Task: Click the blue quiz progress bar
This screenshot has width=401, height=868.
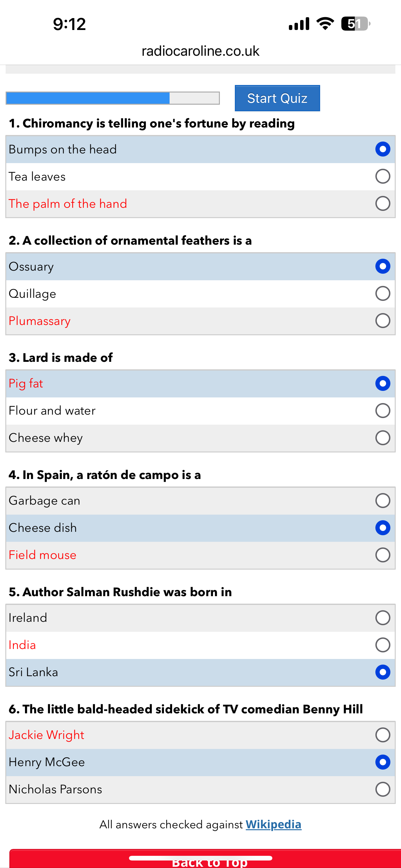Action: 113,98
